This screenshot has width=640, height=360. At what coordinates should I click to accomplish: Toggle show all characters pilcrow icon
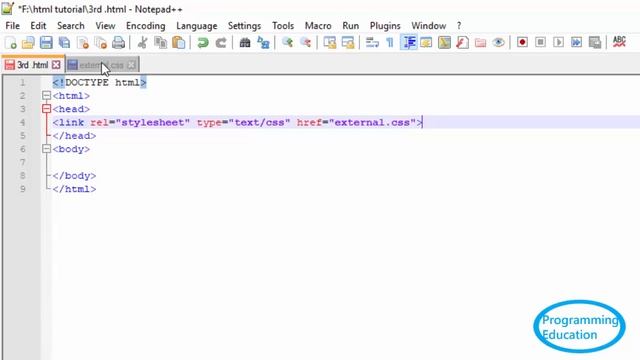[x=390, y=42]
